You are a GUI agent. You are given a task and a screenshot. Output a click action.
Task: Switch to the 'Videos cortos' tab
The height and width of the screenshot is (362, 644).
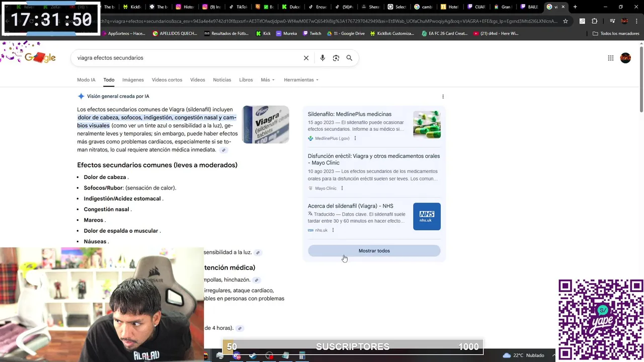[x=167, y=80]
